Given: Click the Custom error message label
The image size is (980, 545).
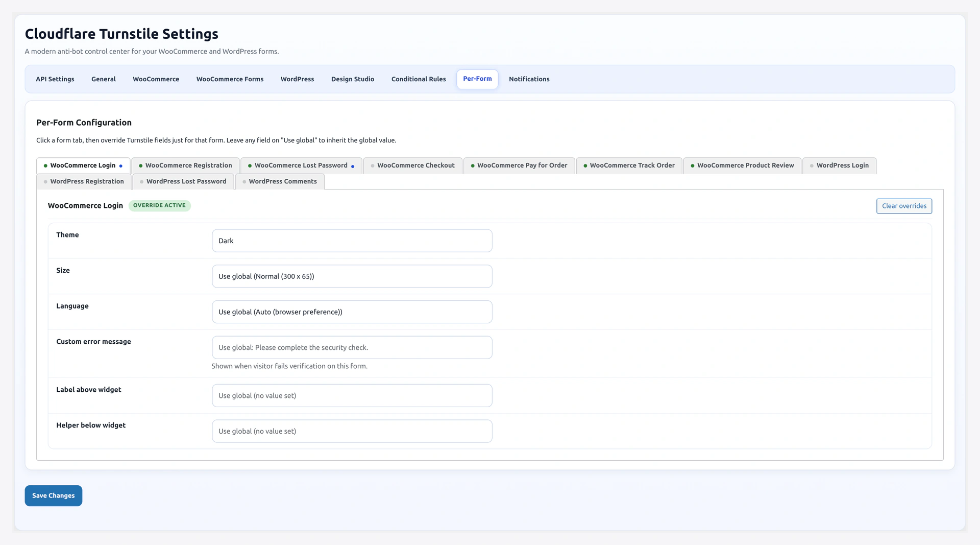Looking at the screenshot, I should (93, 342).
